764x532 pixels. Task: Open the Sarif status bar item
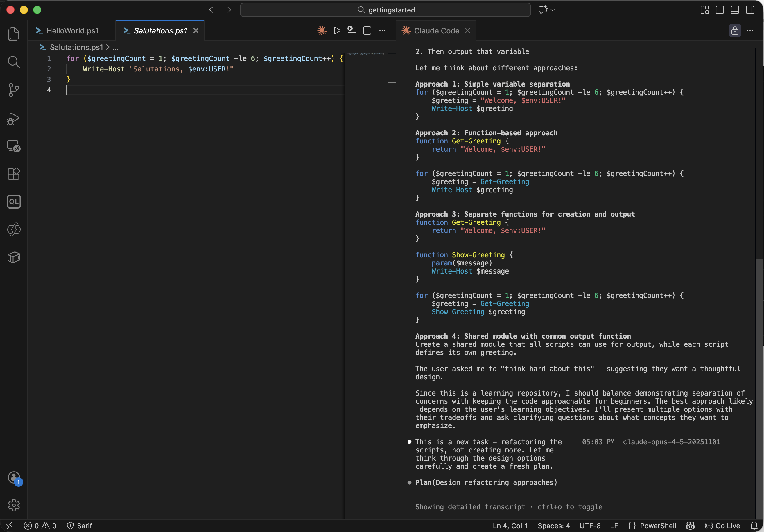pyautogui.click(x=80, y=526)
